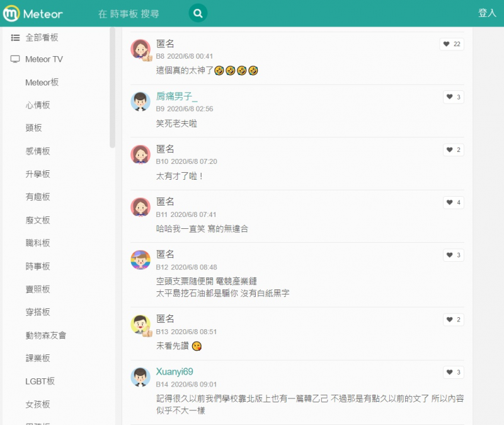Click the sidebar vertical scrollbar
504x425 pixels.
112,88
